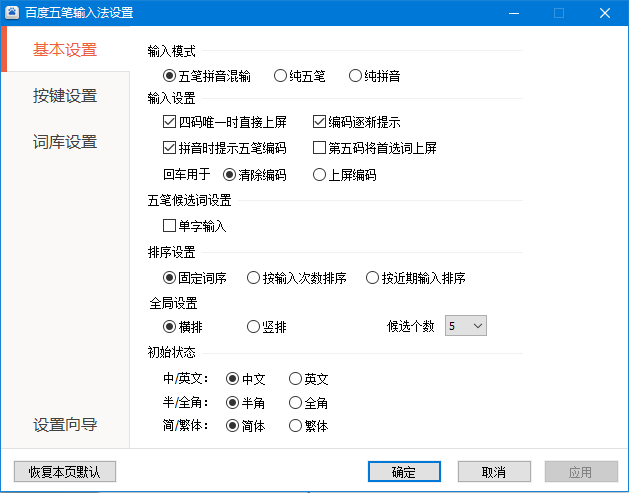Choose 横排 candidate layout
This screenshot has width=629, height=493.
tap(183, 327)
